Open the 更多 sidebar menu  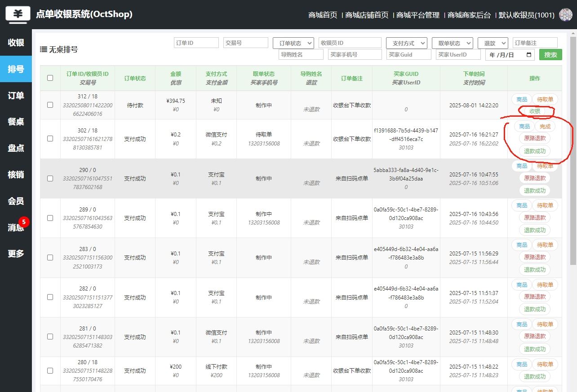coord(16,254)
